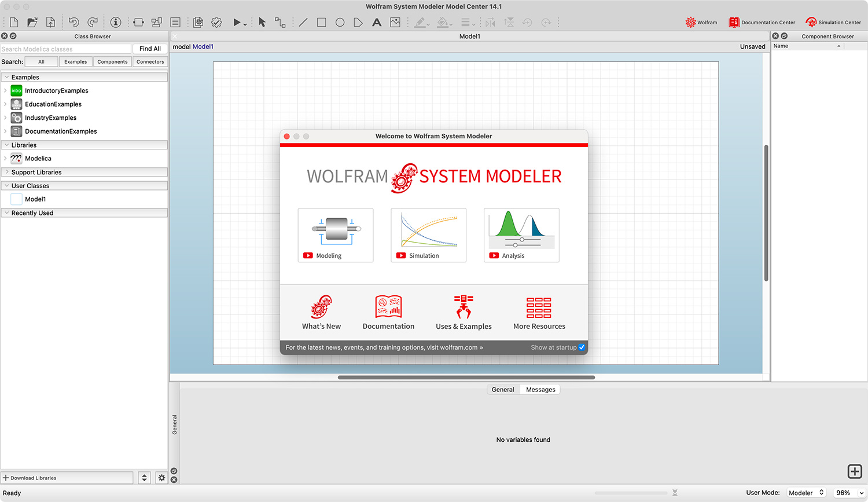This screenshot has width=868, height=502.
Task: Open the User Mode dropdown
Action: click(806, 492)
